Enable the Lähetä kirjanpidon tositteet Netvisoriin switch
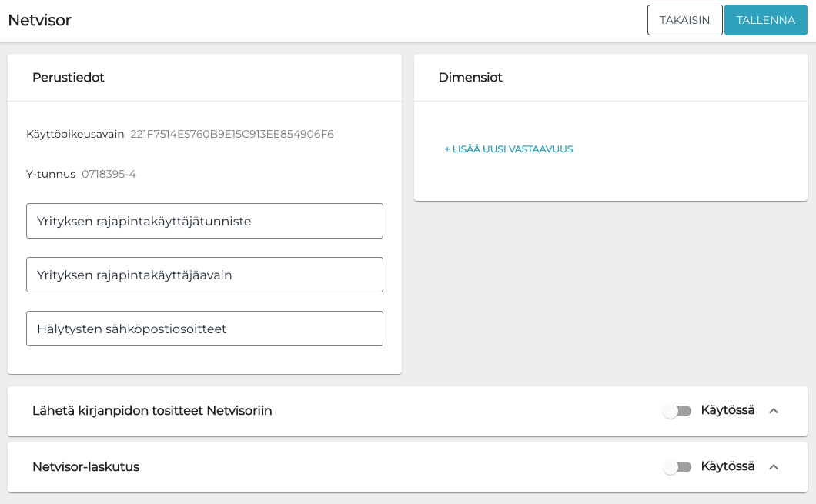Image resolution: width=816 pixels, height=504 pixels. 677,411
